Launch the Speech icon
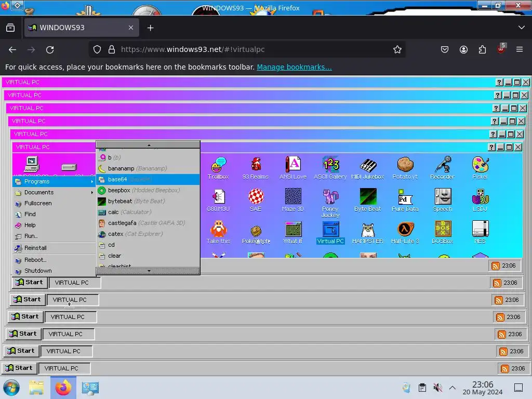 pyautogui.click(x=442, y=200)
